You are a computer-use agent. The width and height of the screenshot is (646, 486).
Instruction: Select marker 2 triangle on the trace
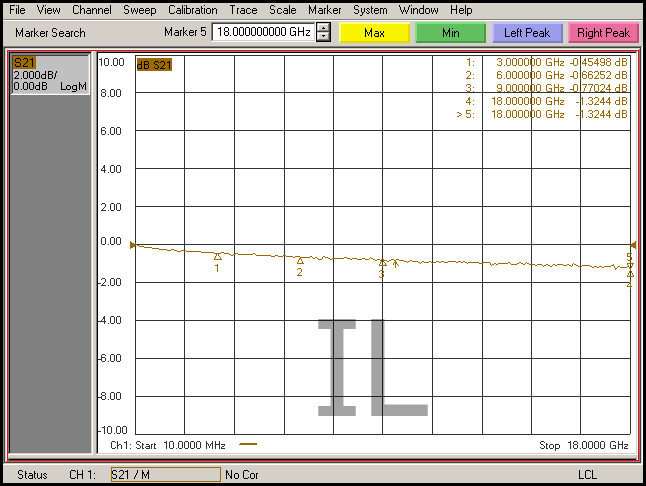pos(299,261)
